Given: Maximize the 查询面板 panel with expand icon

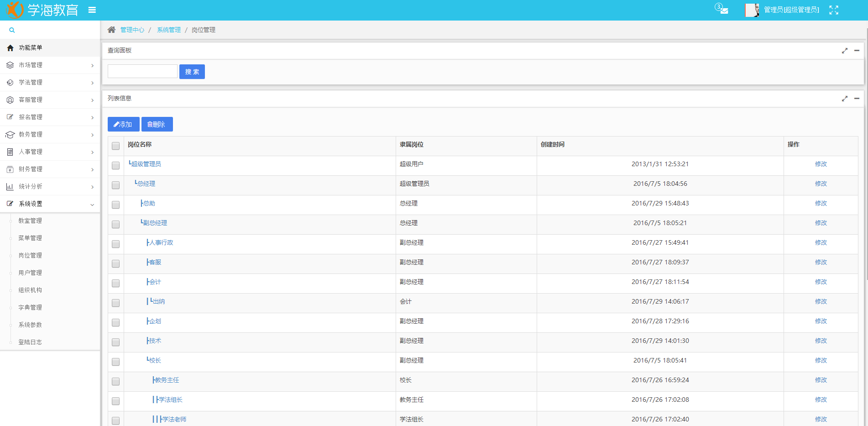Looking at the screenshot, I should point(845,51).
